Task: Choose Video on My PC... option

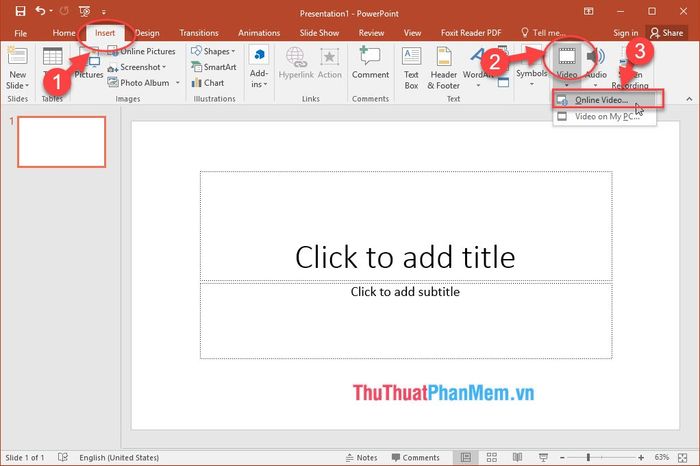Action: click(604, 116)
